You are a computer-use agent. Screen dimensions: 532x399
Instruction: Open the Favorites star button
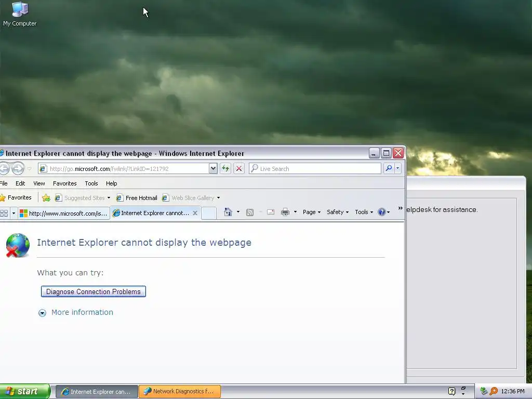click(16, 197)
